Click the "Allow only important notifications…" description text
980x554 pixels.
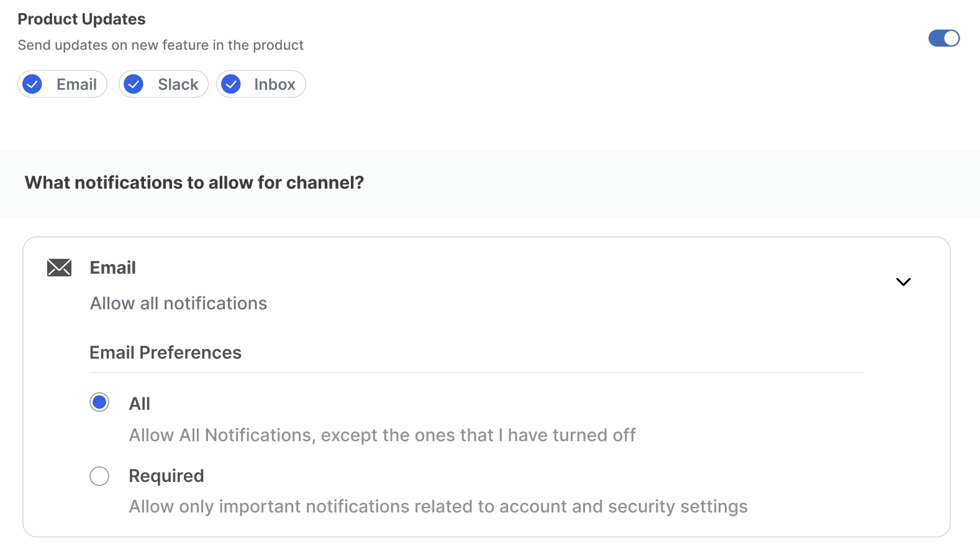click(438, 507)
